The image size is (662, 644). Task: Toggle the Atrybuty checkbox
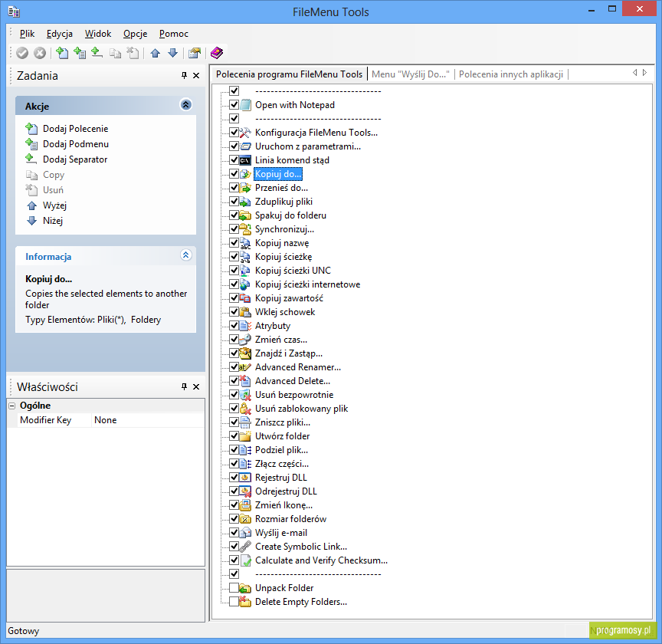tap(234, 326)
